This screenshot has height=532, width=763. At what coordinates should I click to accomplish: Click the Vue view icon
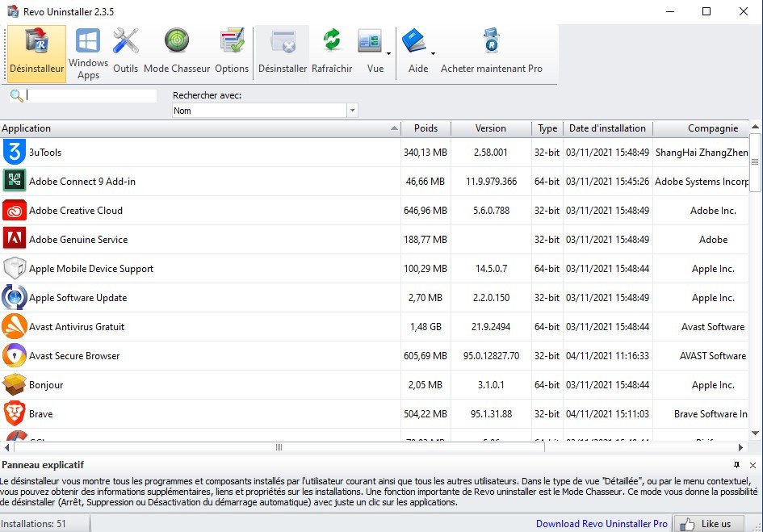pyautogui.click(x=371, y=41)
